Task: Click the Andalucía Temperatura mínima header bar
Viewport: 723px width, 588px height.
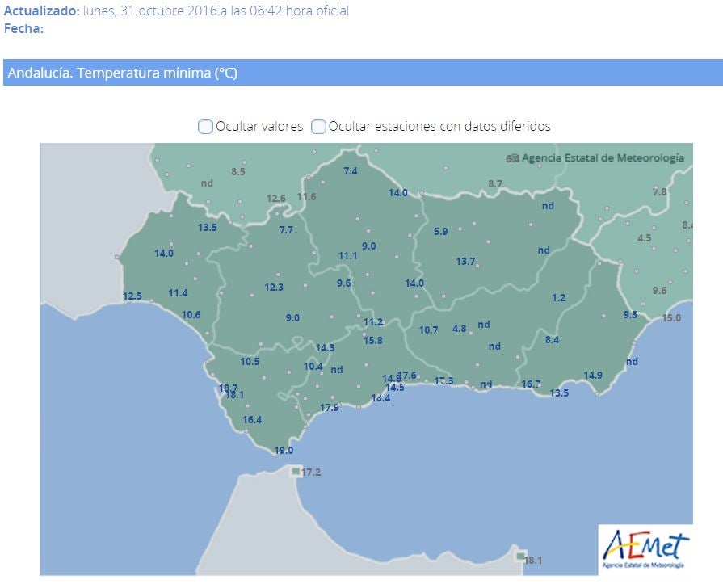Action: coord(362,73)
